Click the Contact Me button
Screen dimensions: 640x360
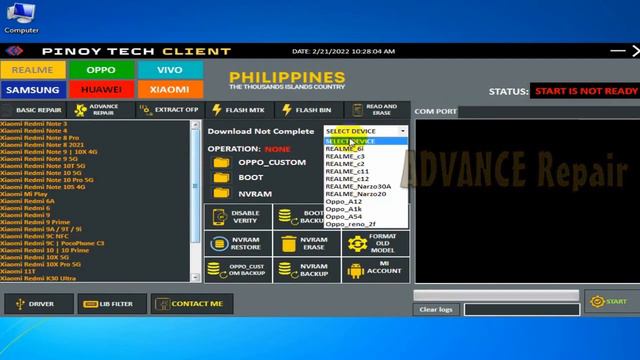192,304
